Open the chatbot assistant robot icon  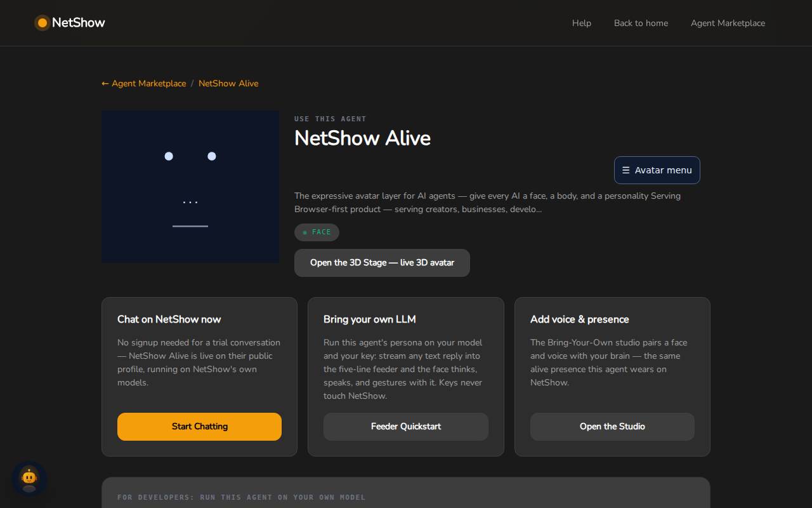pos(29,478)
